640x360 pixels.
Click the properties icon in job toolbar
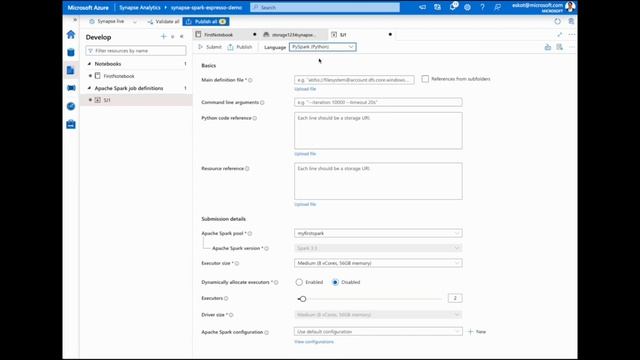(x=559, y=47)
